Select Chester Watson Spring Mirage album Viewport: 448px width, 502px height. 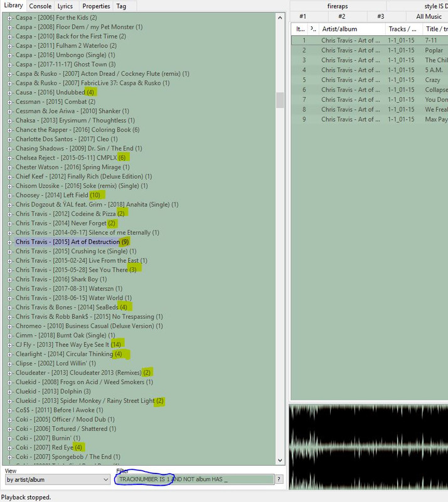(73, 167)
